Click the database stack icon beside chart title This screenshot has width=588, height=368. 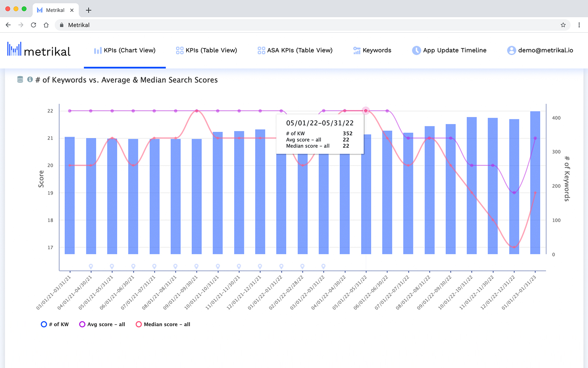click(x=20, y=79)
